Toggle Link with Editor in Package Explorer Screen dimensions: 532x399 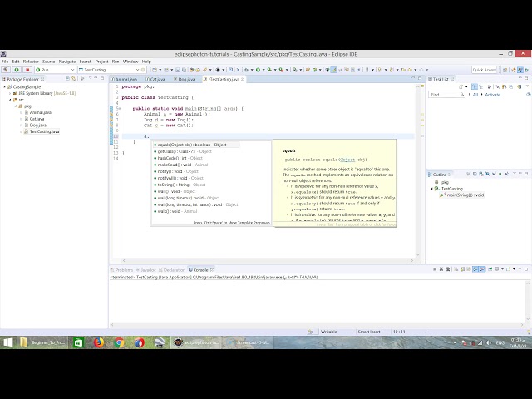coord(74,79)
